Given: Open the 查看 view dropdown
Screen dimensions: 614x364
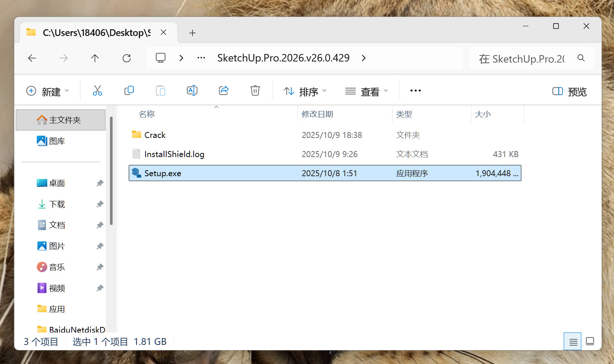Looking at the screenshot, I should click(x=366, y=91).
